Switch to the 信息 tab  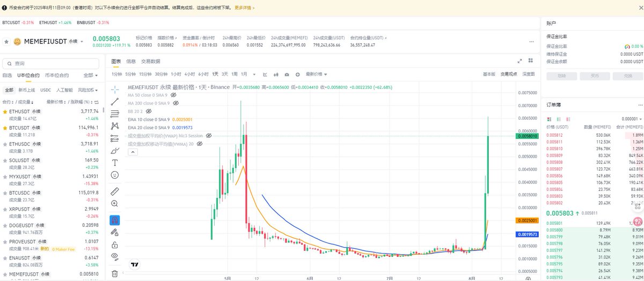(x=130, y=61)
